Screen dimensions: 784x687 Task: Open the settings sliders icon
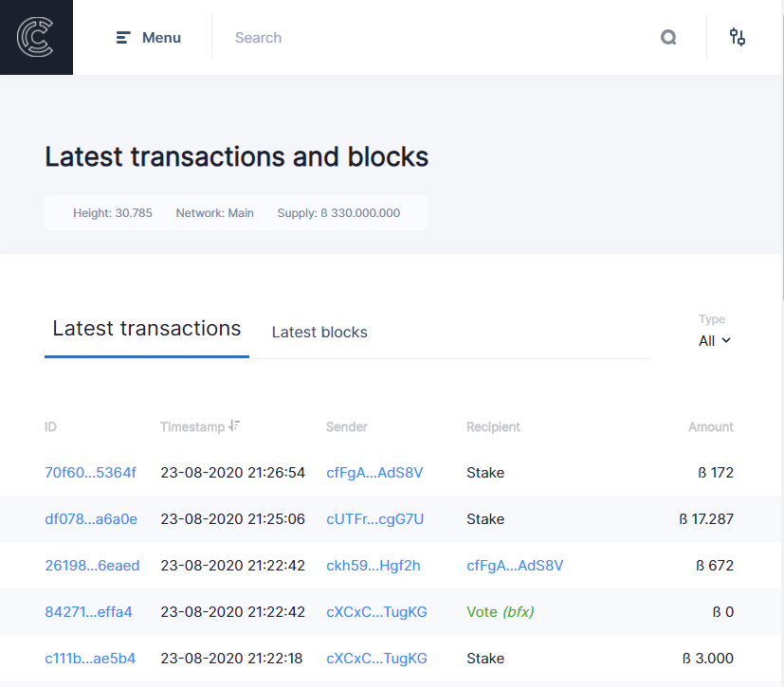737,37
